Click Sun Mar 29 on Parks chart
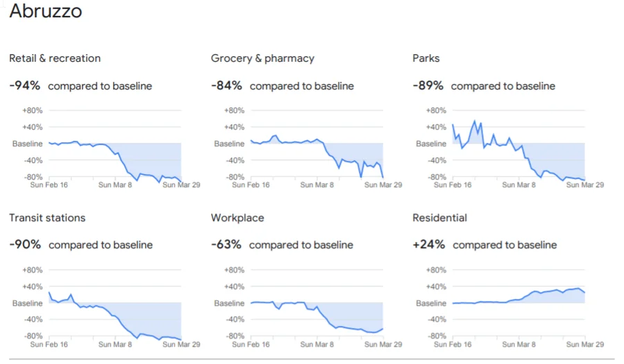624x364 pixels. tap(585, 185)
